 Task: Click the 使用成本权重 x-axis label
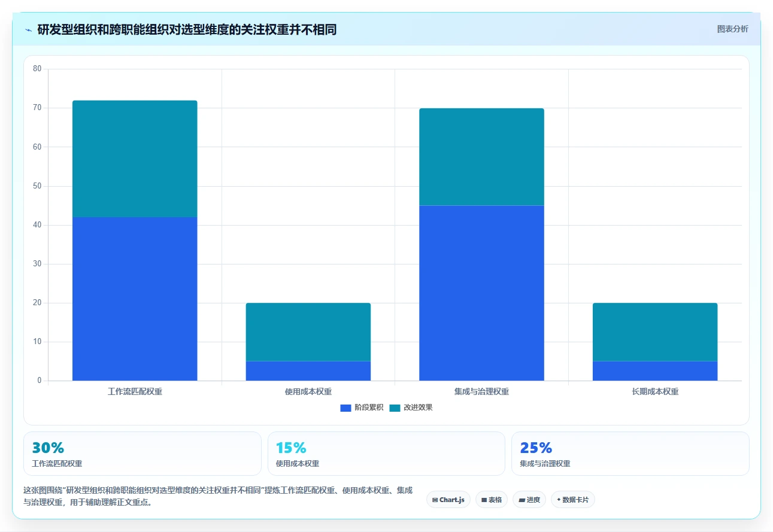point(308,392)
